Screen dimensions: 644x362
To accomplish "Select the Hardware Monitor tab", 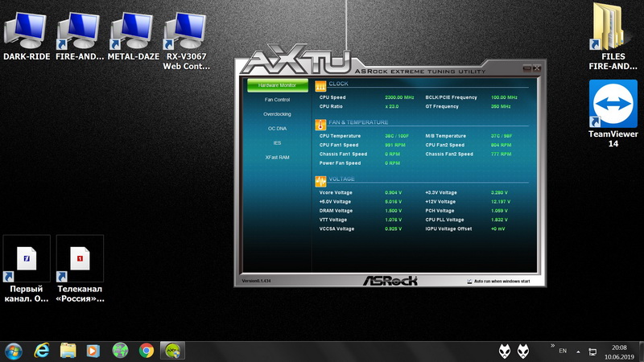I will coord(277,85).
